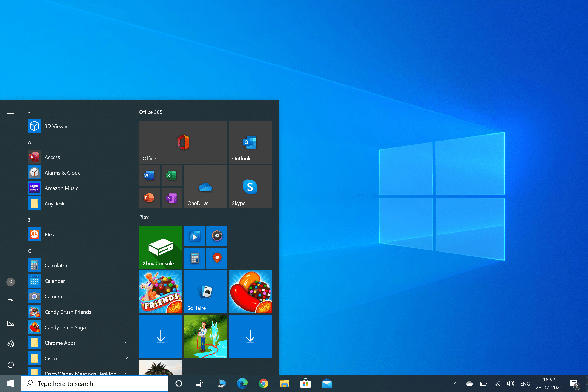Click the Power icon in Start sidebar
This screenshot has height=392, width=588.
click(11, 364)
